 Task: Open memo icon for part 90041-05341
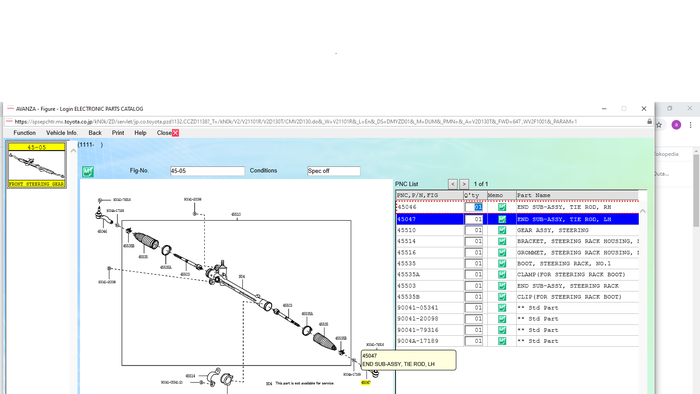coord(502,308)
